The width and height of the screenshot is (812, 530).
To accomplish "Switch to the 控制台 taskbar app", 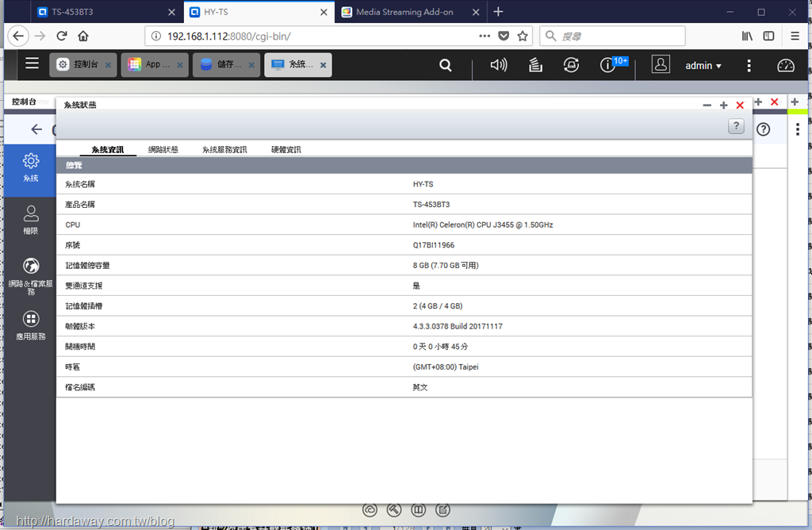I will coord(82,65).
